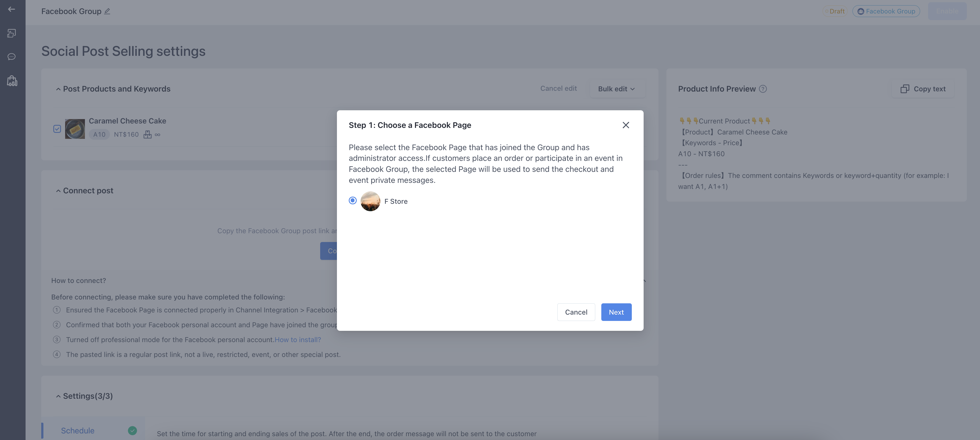Click the Product Info Preview help icon
Viewport: 980px width, 440px height.
762,89
